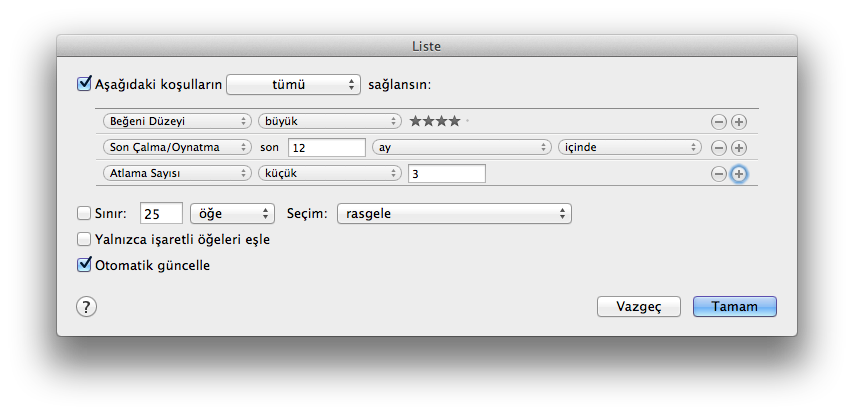Screen dimensions: 854x415
Task: Open the ay time unit dropdown
Action: click(x=461, y=147)
